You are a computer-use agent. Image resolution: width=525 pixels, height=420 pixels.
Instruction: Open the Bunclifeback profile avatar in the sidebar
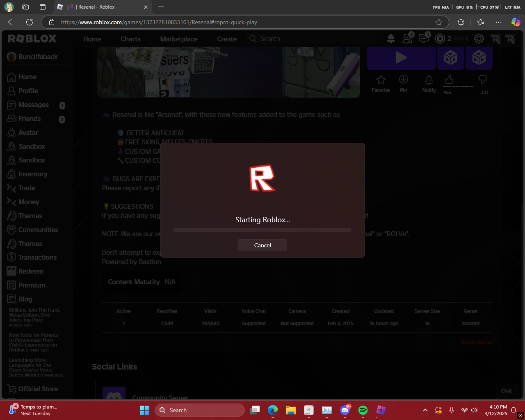pyautogui.click(x=11, y=57)
